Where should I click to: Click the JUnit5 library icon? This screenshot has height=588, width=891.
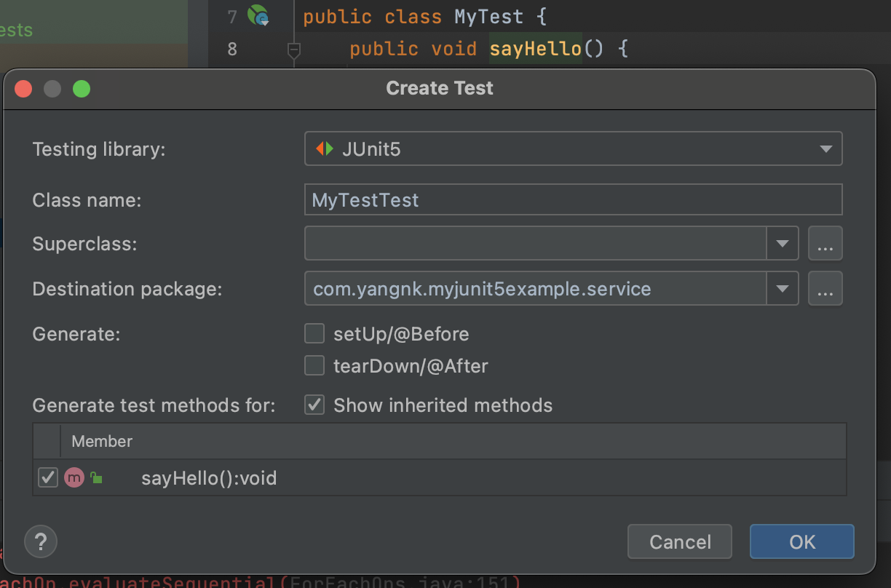pyautogui.click(x=325, y=149)
